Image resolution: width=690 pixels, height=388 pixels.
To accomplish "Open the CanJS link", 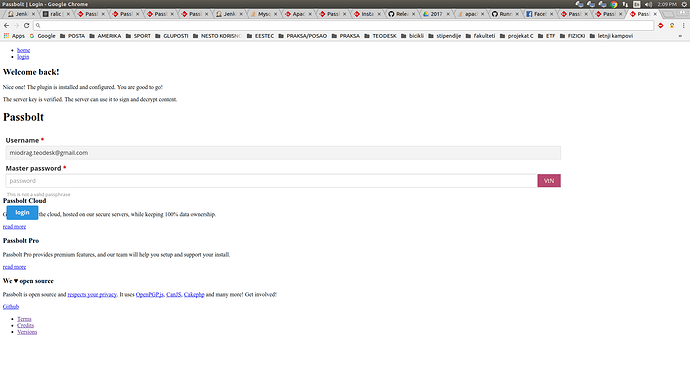I will (173, 294).
